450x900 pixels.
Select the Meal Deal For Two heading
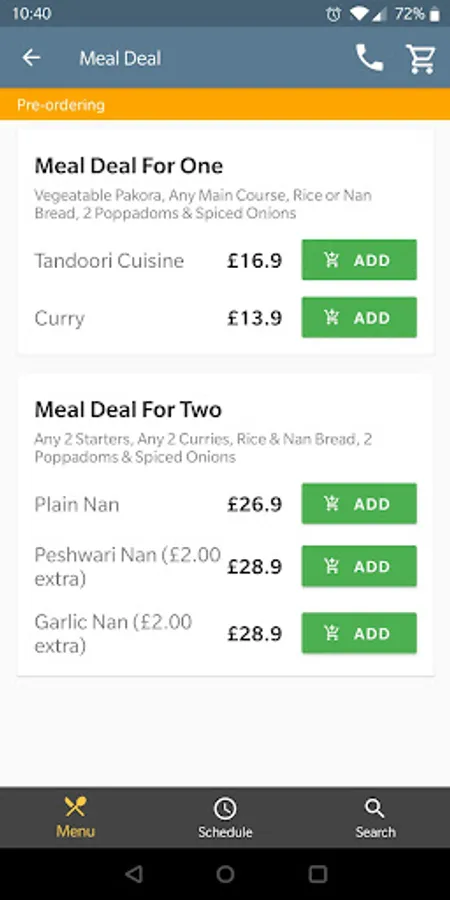click(x=128, y=410)
